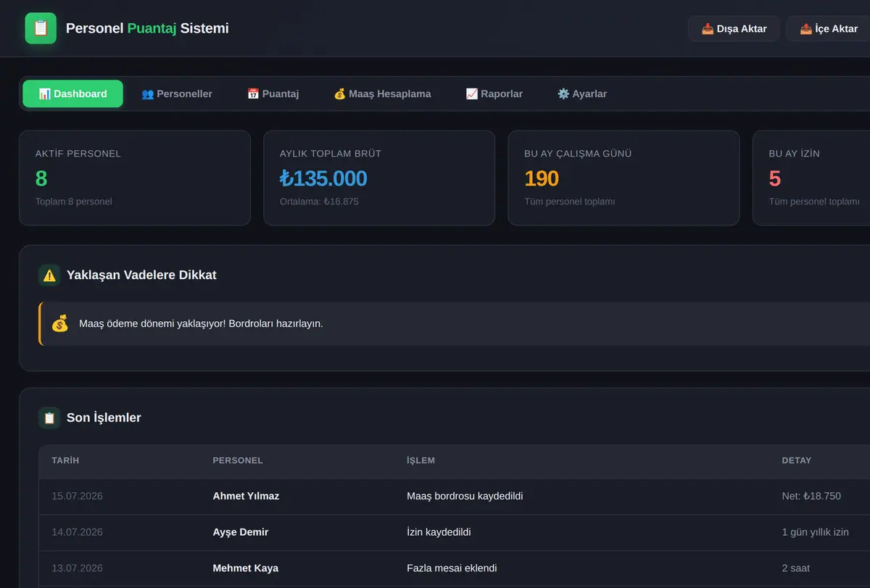This screenshot has width=870, height=588.
Task: Select the Bu Ay İzin card
Action: [x=811, y=178]
